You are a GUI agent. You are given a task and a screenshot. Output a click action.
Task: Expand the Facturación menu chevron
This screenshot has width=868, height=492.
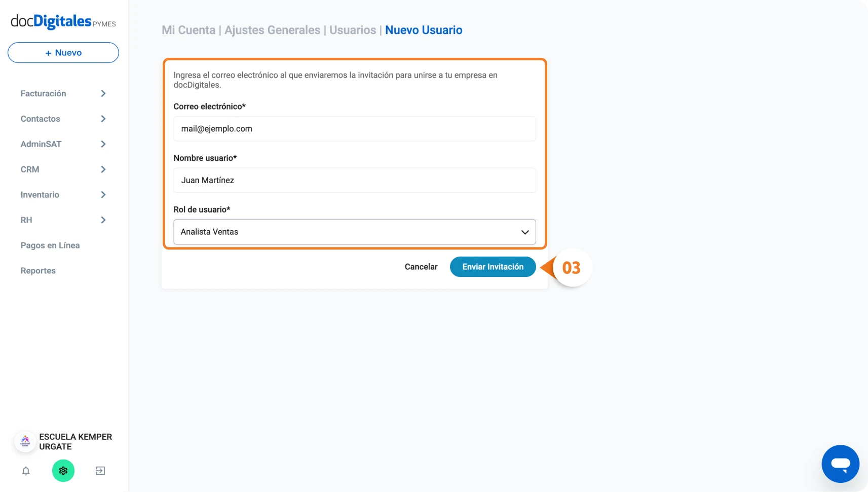103,93
